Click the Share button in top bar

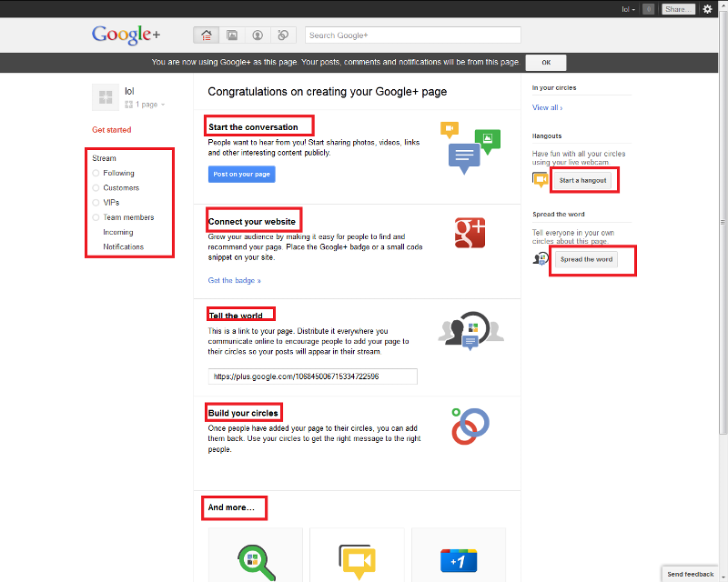(x=678, y=9)
